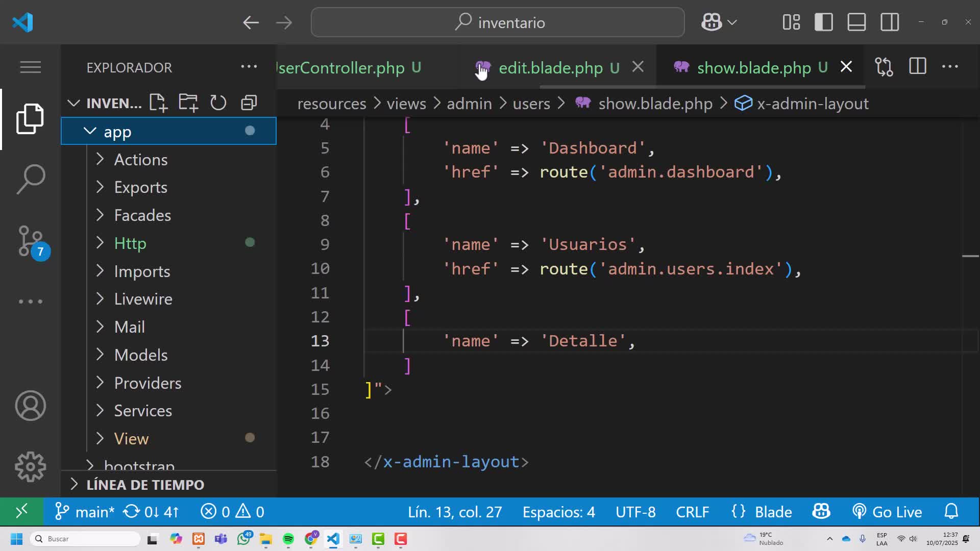The height and width of the screenshot is (551, 980).
Task: Open the Copilot dropdown arrow in title bar
Action: click(x=732, y=22)
